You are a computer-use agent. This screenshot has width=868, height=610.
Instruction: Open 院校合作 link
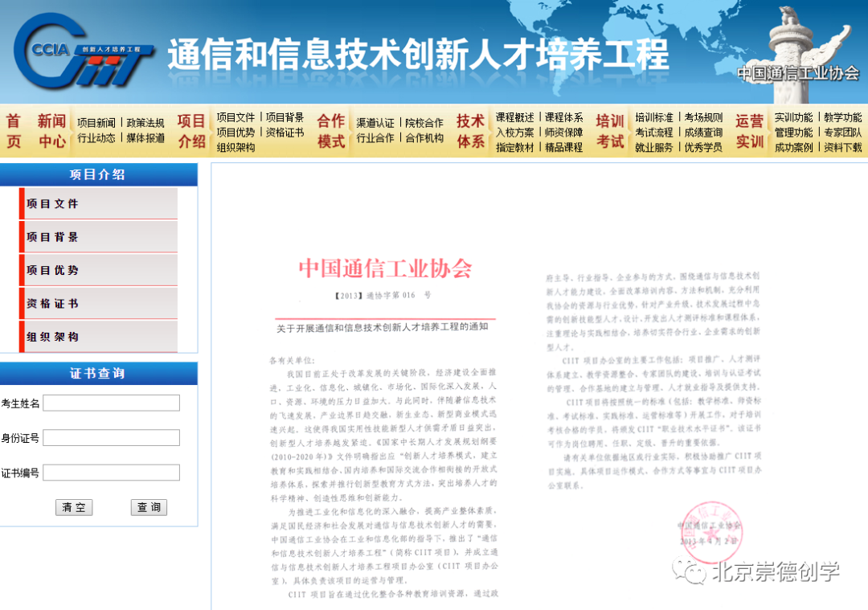click(x=424, y=123)
